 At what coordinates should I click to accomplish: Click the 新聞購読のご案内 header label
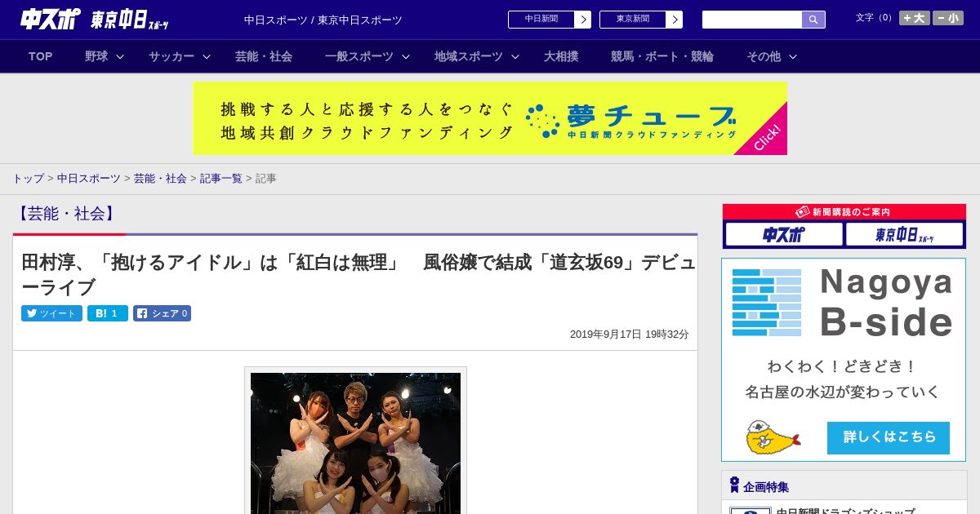[844, 211]
